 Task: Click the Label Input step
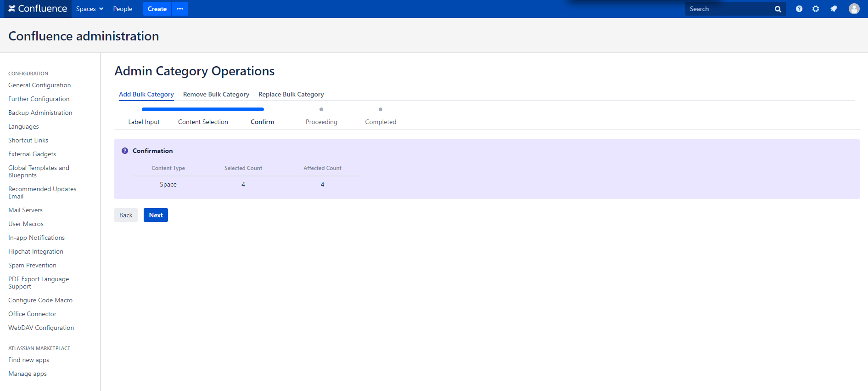pos(144,122)
